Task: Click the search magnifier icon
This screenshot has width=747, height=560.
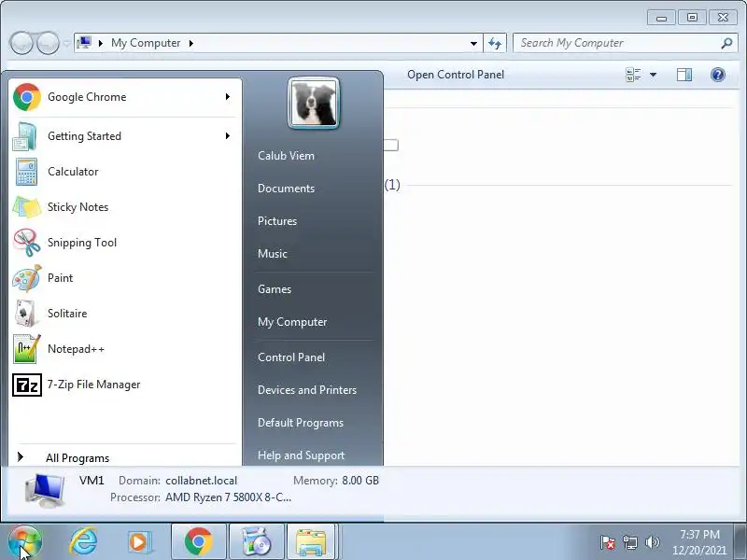Action: pyautogui.click(x=727, y=43)
